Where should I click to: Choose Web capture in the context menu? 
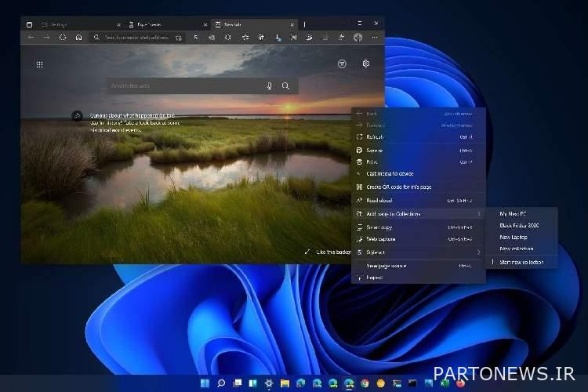point(418,239)
